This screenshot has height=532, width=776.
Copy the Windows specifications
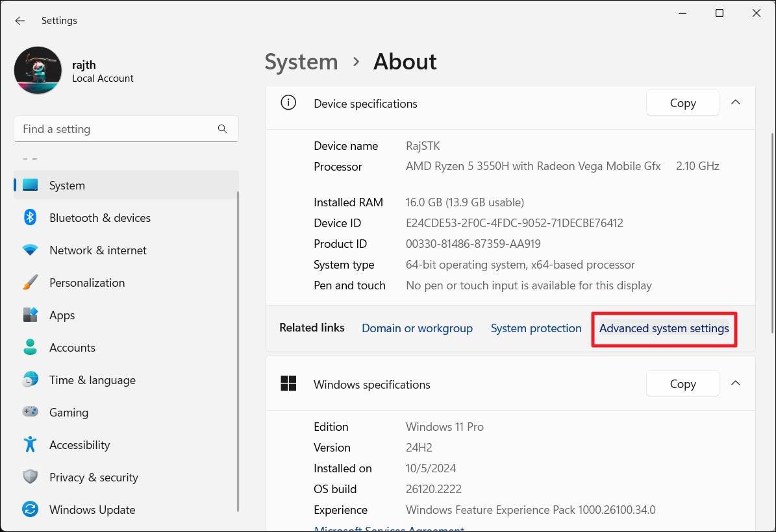click(682, 384)
